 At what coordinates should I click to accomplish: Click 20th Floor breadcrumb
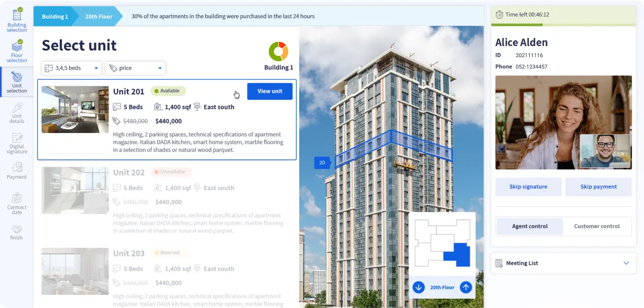[99, 16]
